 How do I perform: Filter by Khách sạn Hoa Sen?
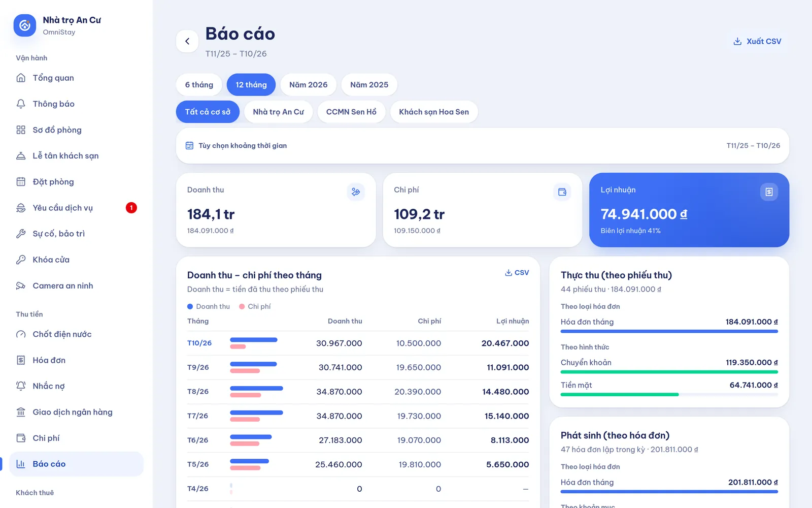pos(434,112)
